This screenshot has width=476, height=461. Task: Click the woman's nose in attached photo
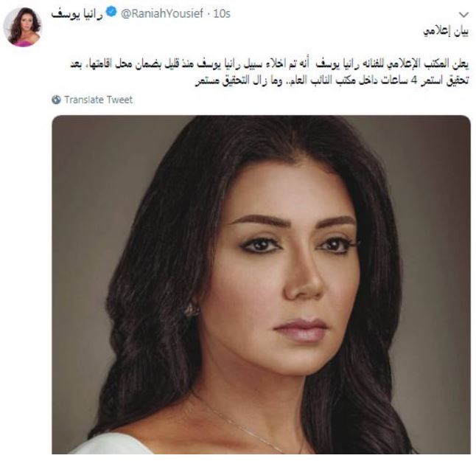(304, 281)
